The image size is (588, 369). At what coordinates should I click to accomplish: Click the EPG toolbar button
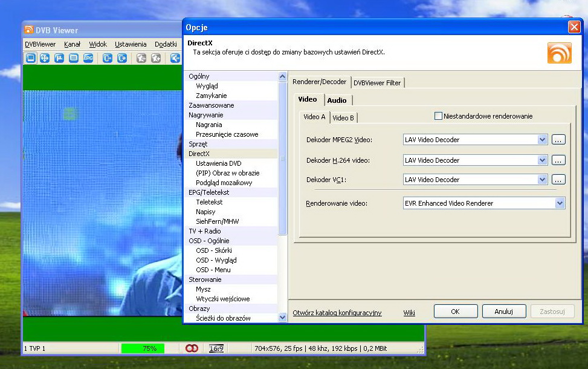tap(88, 58)
